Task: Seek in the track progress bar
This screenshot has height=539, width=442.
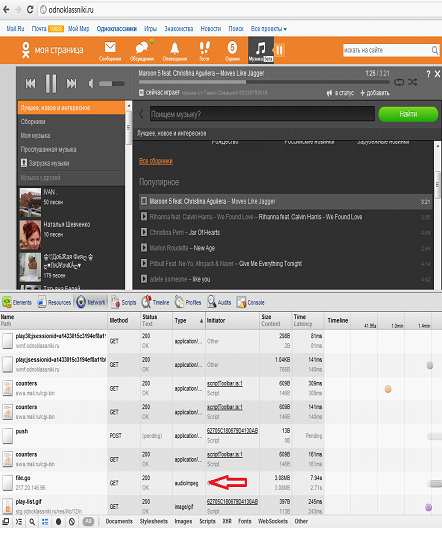Action: pyautogui.click(x=264, y=82)
